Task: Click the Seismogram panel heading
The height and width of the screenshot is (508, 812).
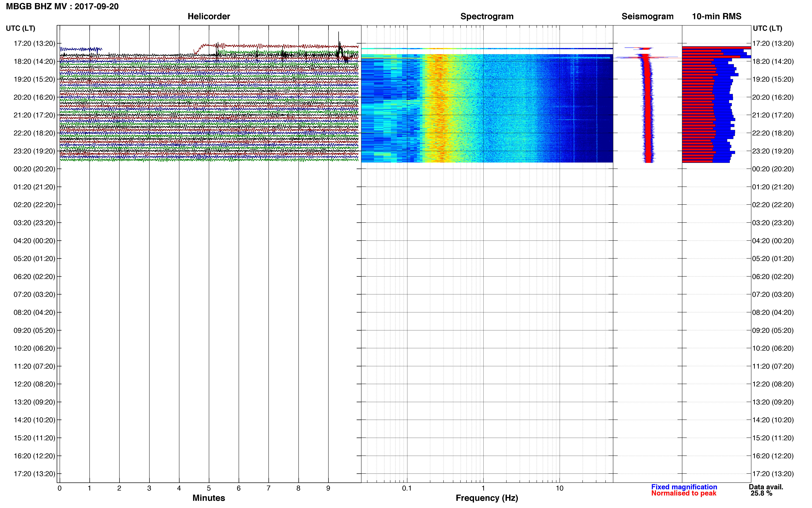Action: 648,16
